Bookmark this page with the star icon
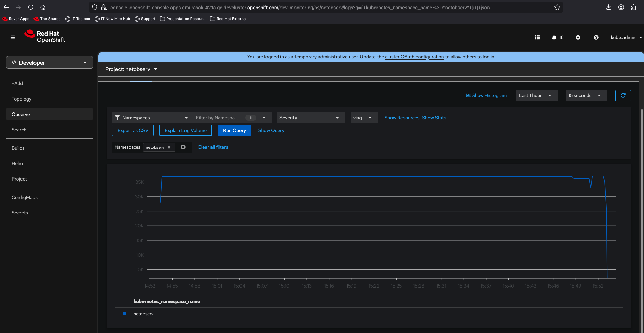644x333 pixels. [557, 7]
